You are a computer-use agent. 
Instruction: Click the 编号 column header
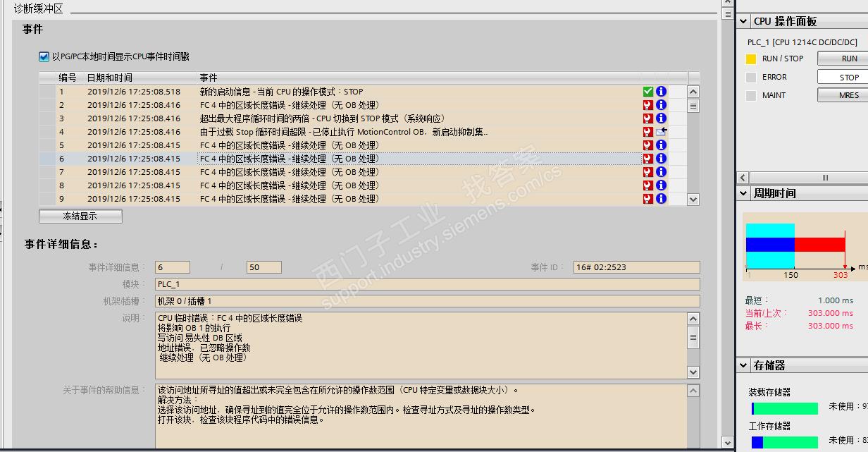point(68,78)
